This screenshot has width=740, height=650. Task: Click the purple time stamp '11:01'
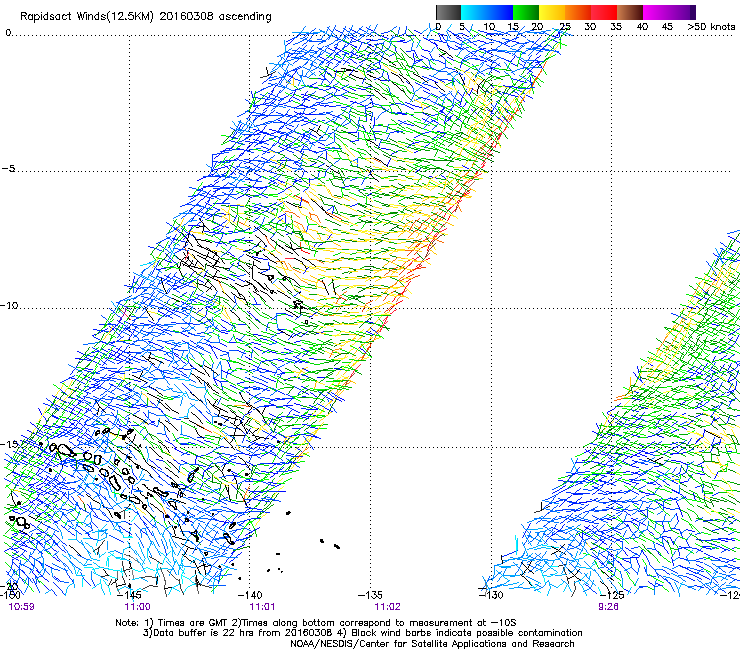tap(262, 607)
